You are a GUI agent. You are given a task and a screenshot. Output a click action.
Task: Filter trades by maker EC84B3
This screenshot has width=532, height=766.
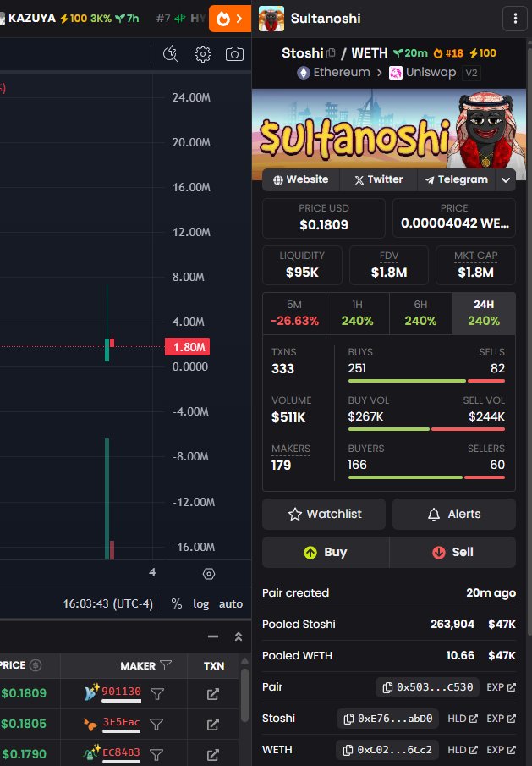(156, 755)
